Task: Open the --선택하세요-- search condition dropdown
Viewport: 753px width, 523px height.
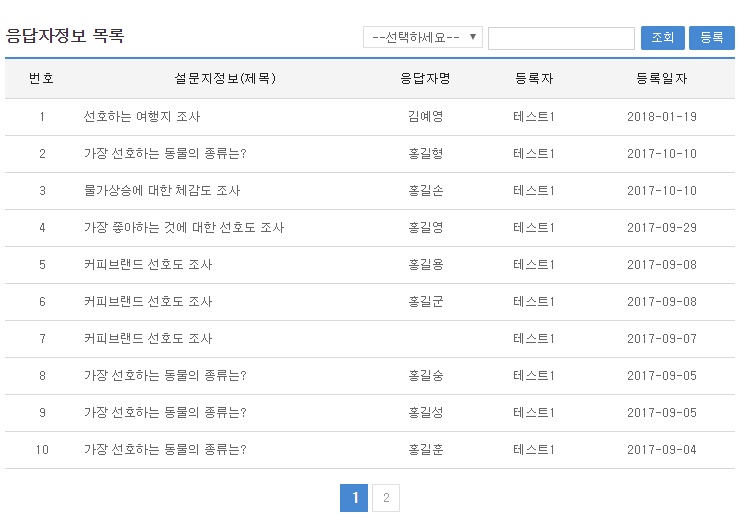Action: pyautogui.click(x=423, y=38)
